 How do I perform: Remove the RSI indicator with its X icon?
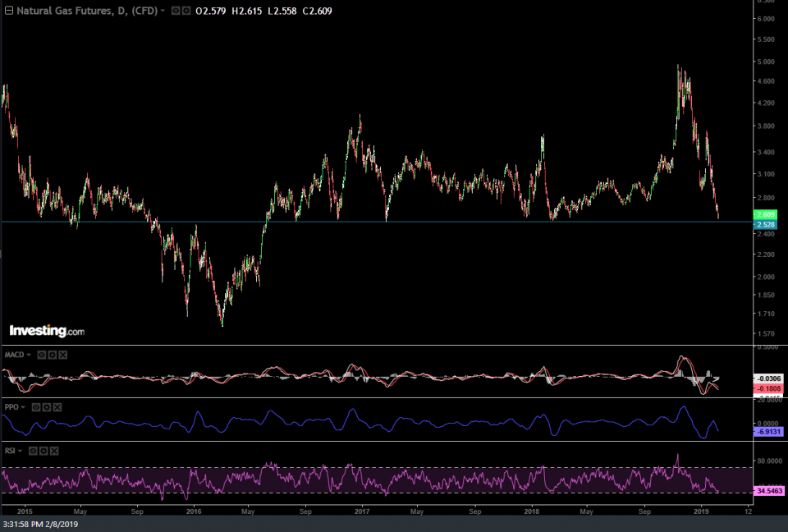[54, 451]
